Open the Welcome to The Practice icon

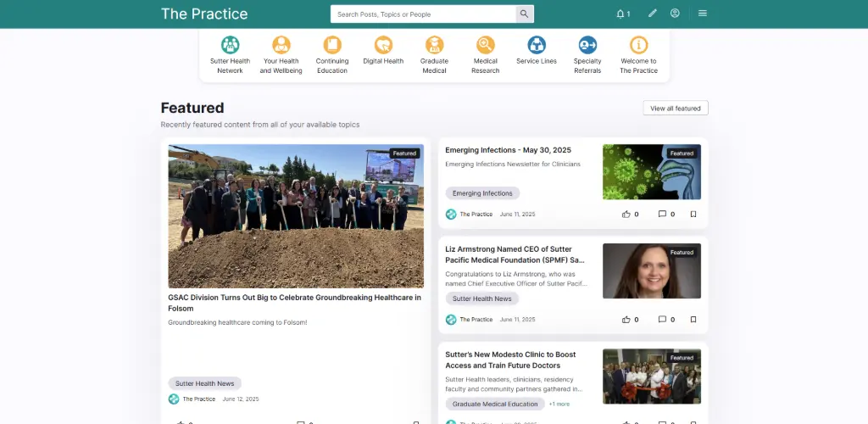coord(639,45)
